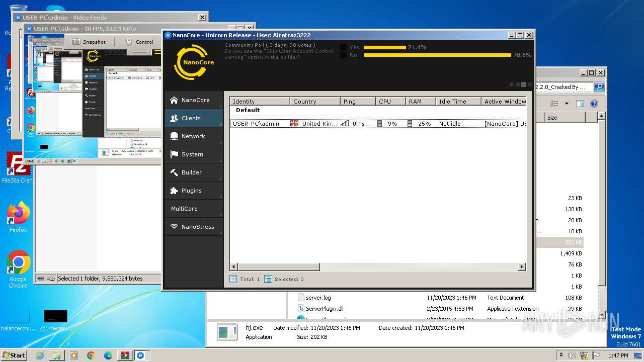644x362 pixels.
Task: Sort clients by Identity column
Action: [x=260, y=102]
